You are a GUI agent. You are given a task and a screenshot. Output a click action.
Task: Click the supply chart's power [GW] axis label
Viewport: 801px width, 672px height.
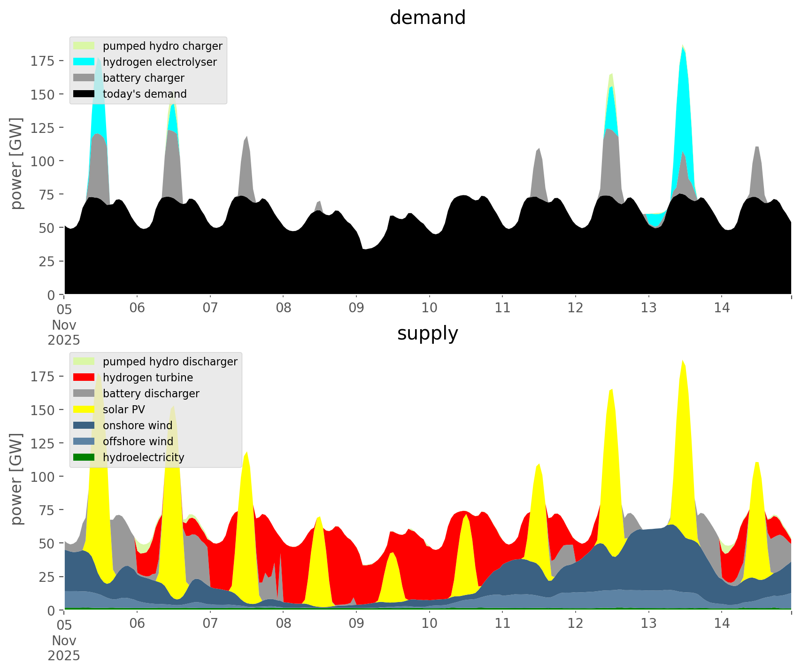point(16,479)
